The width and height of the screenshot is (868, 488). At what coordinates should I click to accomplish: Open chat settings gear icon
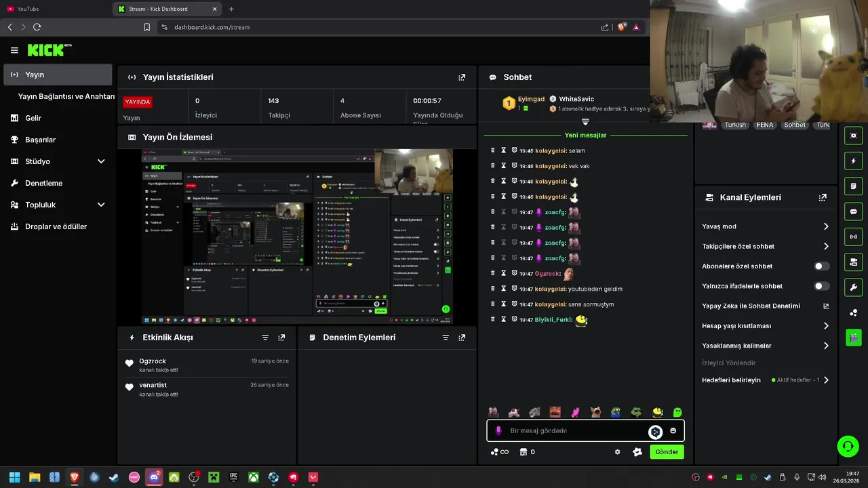(x=617, y=452)
